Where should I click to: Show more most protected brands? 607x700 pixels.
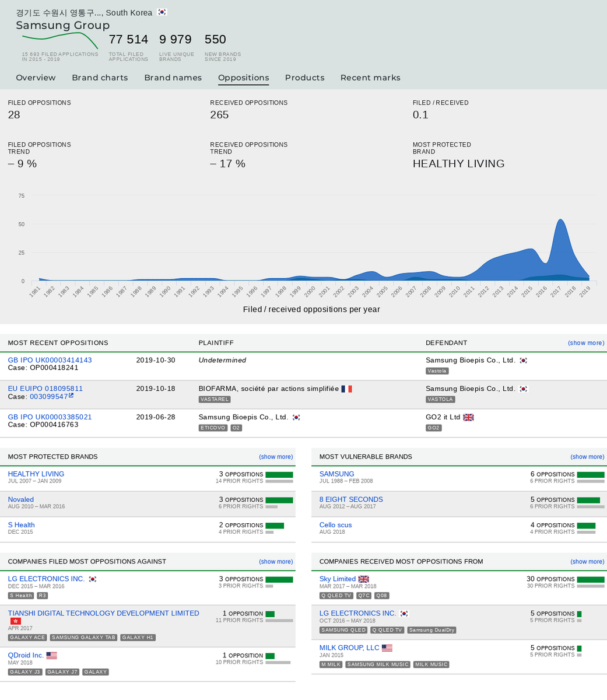tap(276, 457)
